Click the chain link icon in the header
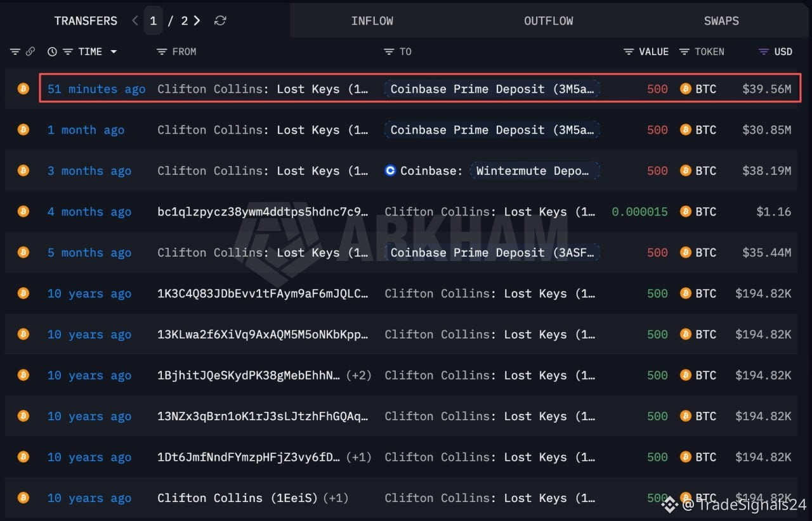812x521 pixels. [x=30, y=52]
